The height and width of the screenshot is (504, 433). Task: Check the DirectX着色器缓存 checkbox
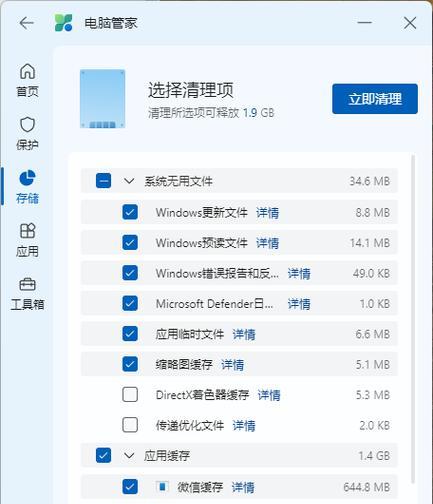pos(130,395)
